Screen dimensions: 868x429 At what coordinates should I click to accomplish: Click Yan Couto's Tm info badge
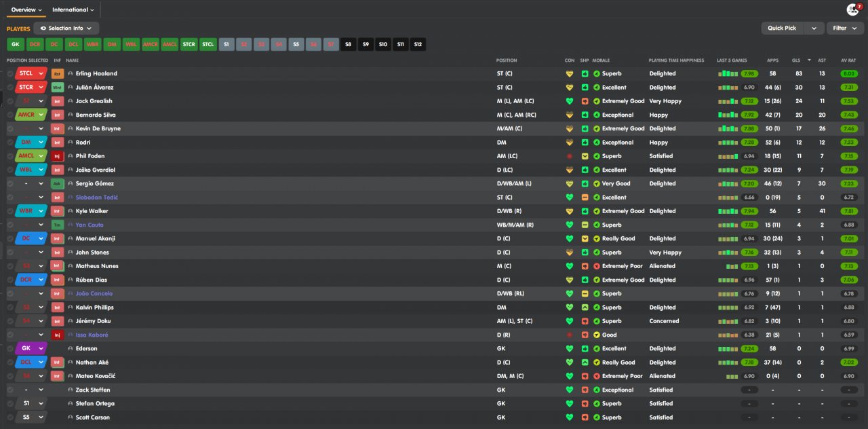(58, 225)
